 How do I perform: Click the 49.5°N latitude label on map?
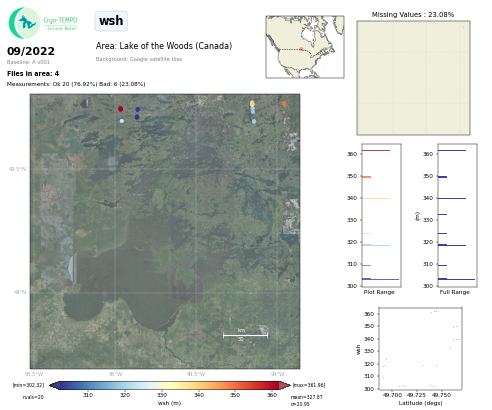17,169
